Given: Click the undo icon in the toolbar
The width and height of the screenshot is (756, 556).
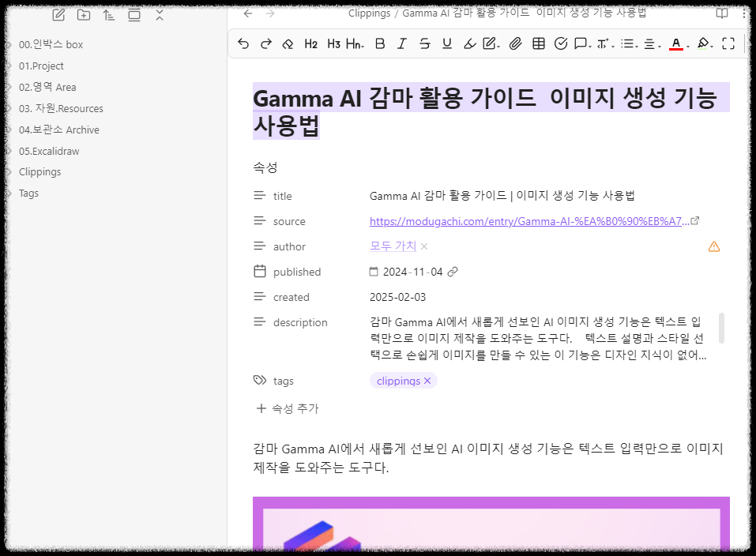Looking at the screenshot, I should click(243, 43).
